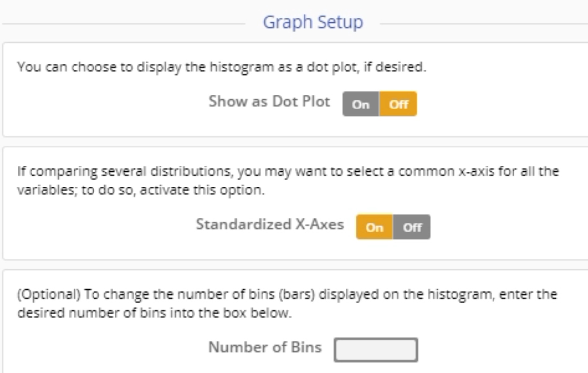This screenshot has width=588, height=373.
Task: Click the horizontal line right of Graph Setup
Action: [x=482, y=24]
